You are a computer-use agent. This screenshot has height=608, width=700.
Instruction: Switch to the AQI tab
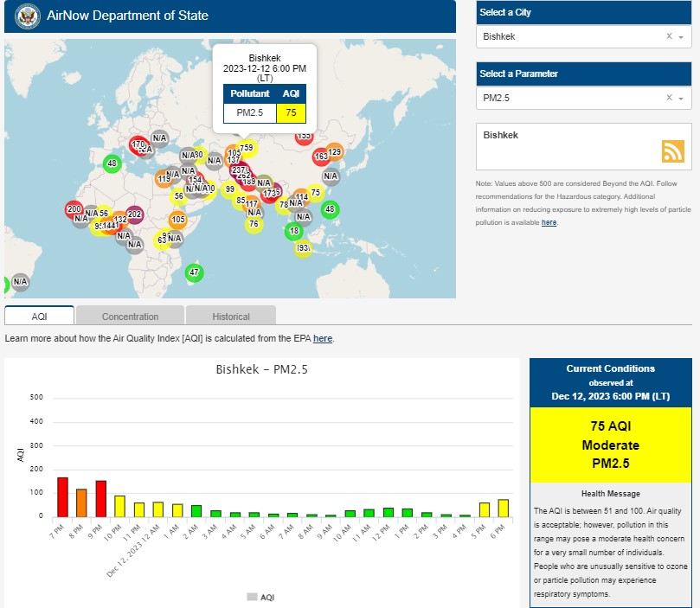(x=39, y=316)
